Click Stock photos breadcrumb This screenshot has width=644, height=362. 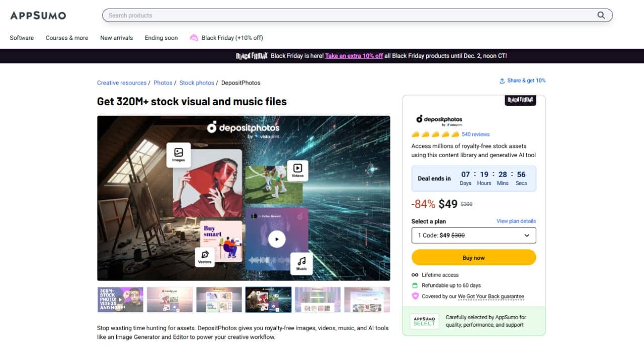point(196,83)
